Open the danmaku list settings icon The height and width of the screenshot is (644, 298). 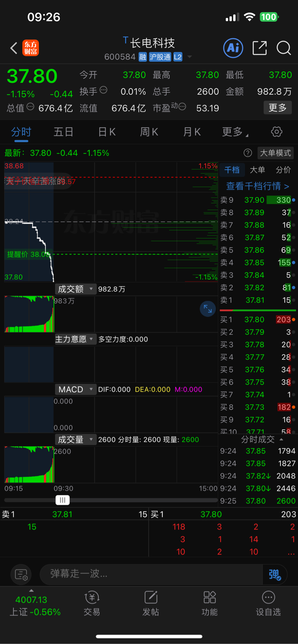point(21,574)
